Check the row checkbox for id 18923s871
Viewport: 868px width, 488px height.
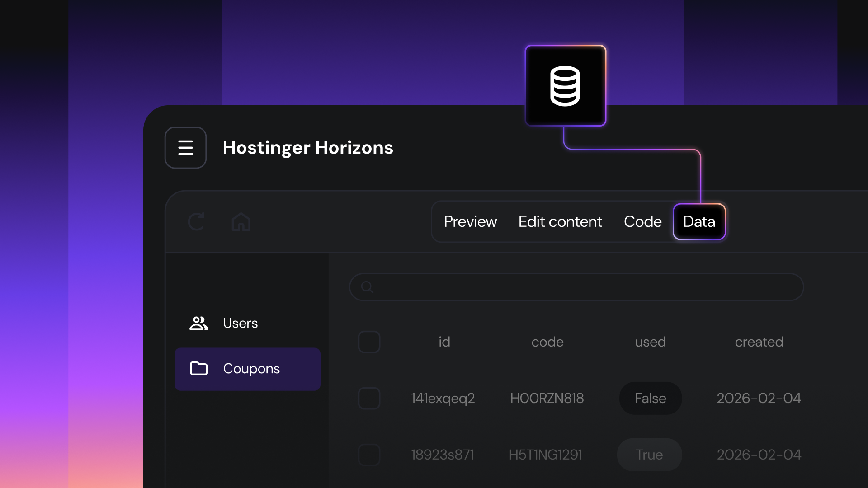pos(369,455)
